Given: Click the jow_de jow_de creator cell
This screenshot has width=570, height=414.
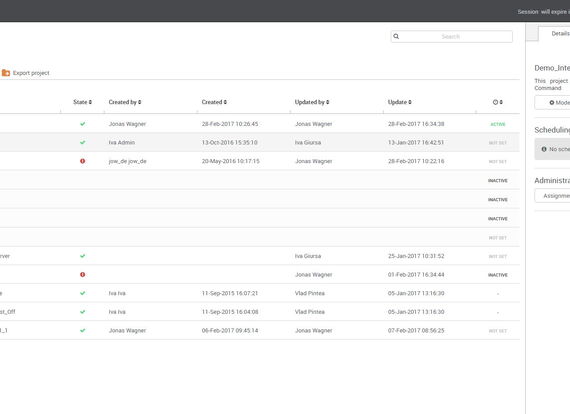Looking at the screenshot, I should coord(127,161).
